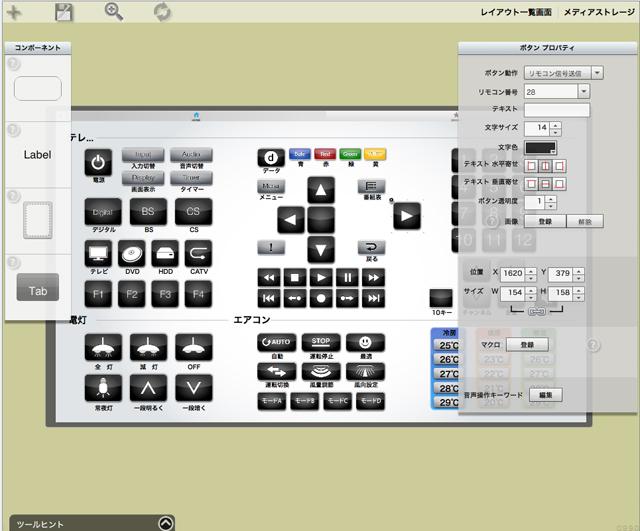The width and height of the screenshot is (640, 531).
Task: Select the left arrow d-pad button
Action: pyautogui.click(x=291, y=220)
